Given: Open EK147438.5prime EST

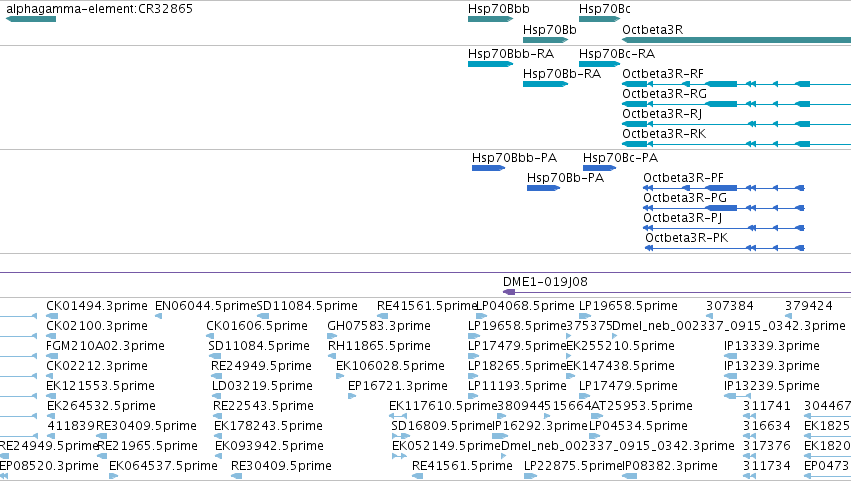Looking at the screenshot, I should tap(571, 377).
